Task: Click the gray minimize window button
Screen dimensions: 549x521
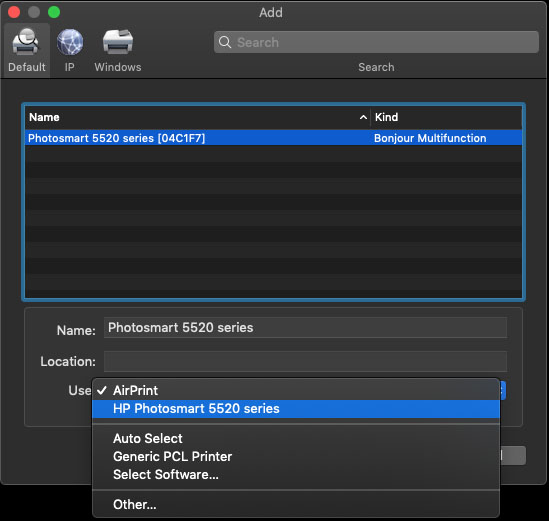Action: (x=34, y=12)
